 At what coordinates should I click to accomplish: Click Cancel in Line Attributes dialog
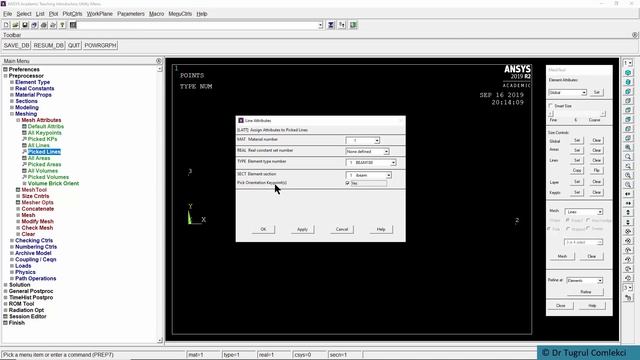(x=342, y=229)
